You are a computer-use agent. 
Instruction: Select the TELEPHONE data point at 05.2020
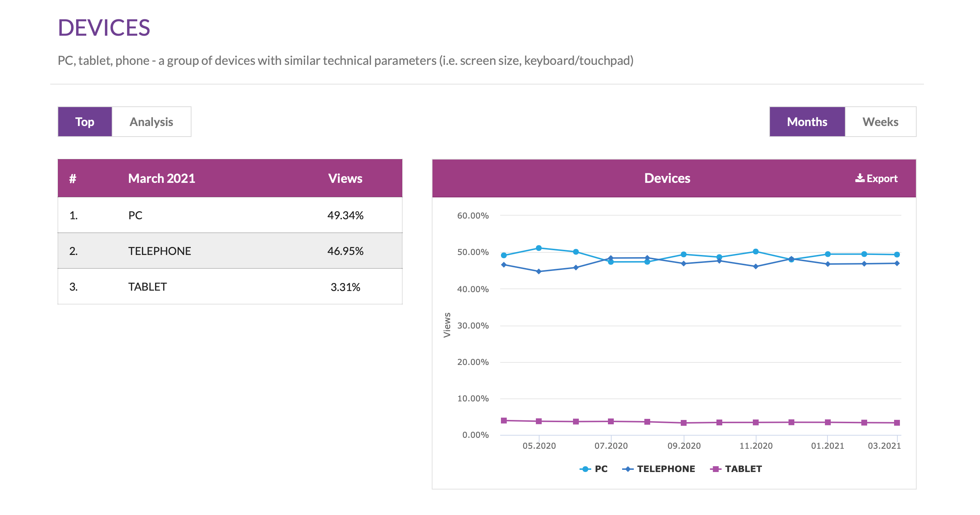(x=538, y=271)
